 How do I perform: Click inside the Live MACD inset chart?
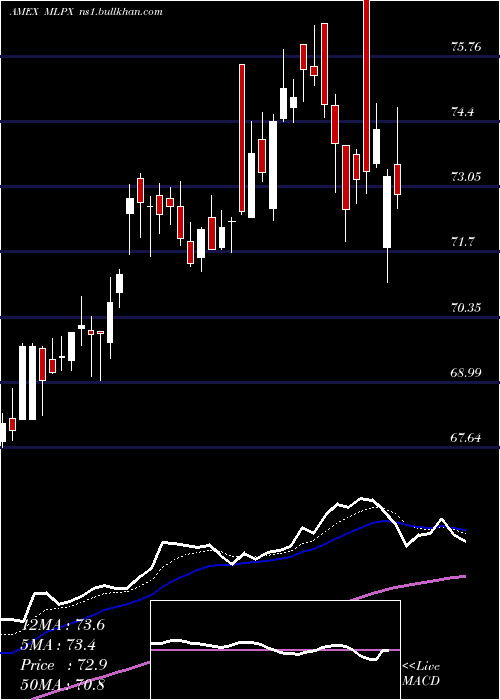click(x=275, y=650)
